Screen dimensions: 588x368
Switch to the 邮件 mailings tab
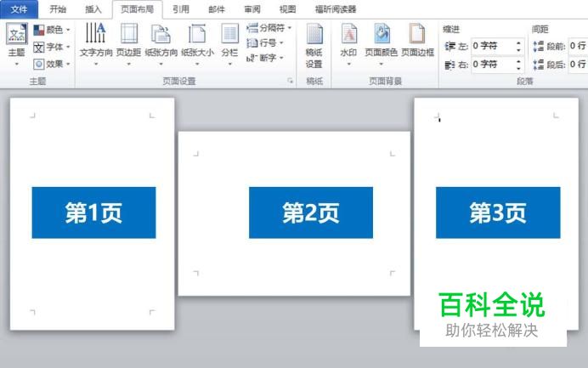(217, 9)
